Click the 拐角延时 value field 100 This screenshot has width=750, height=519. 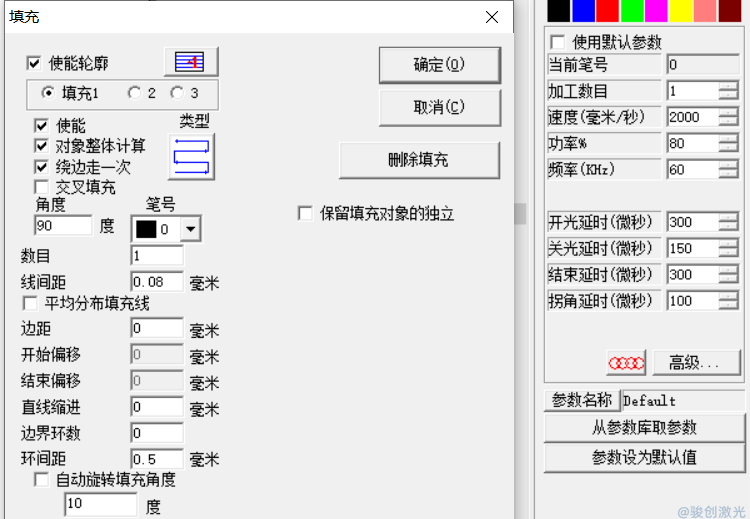click(x=693, y=301)
